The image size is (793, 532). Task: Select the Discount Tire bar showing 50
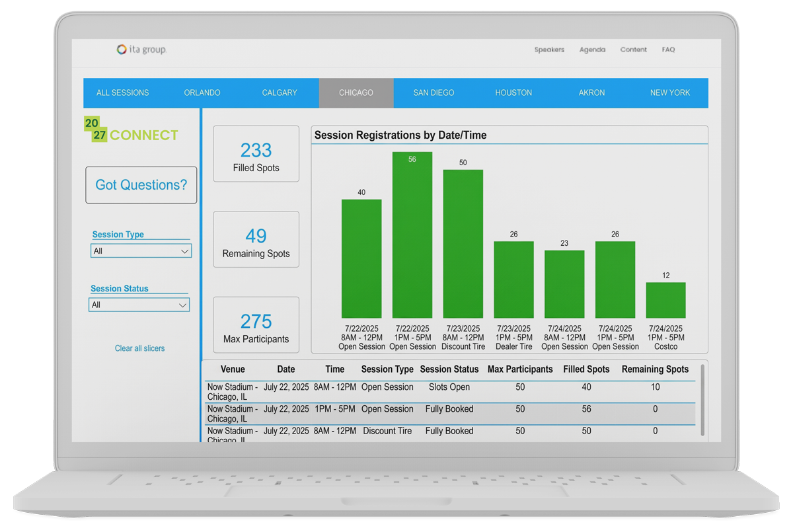[463, 244]
